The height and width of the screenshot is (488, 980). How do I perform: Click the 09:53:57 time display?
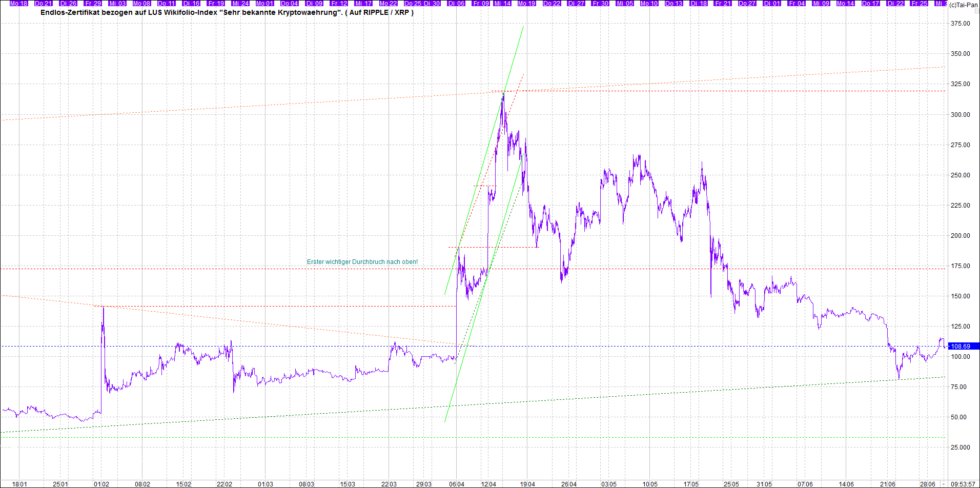point(963,484)
